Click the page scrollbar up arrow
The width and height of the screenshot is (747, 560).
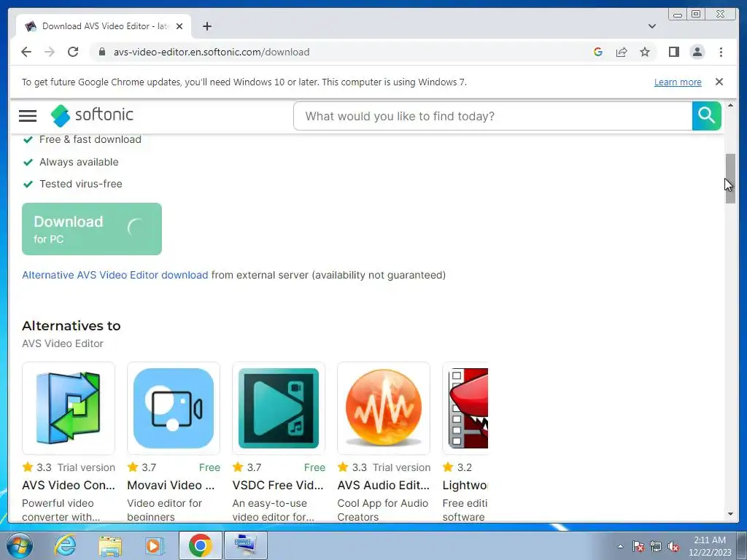pyautogui.click(x=730, y=105)
